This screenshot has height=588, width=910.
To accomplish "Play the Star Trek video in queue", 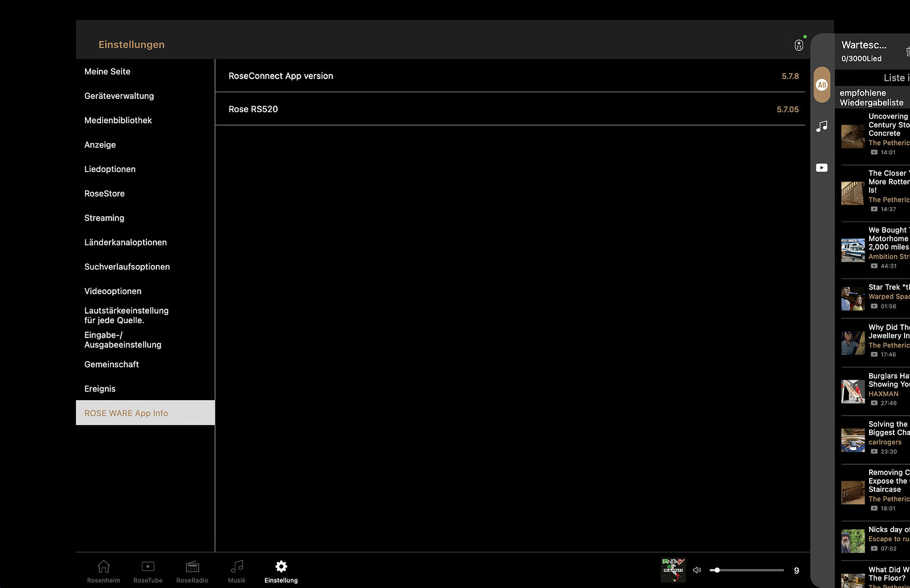I will [x=875, y=298].
